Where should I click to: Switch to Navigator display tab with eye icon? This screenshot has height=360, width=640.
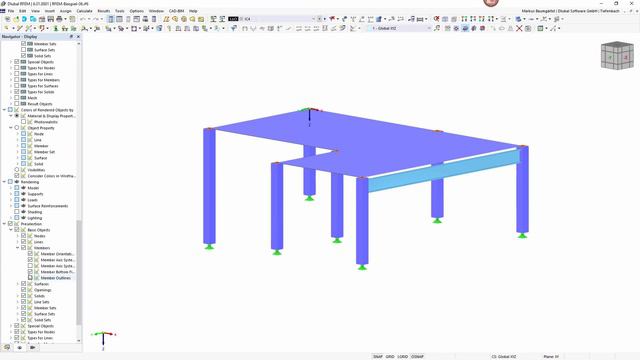click(x=19, y=347)
